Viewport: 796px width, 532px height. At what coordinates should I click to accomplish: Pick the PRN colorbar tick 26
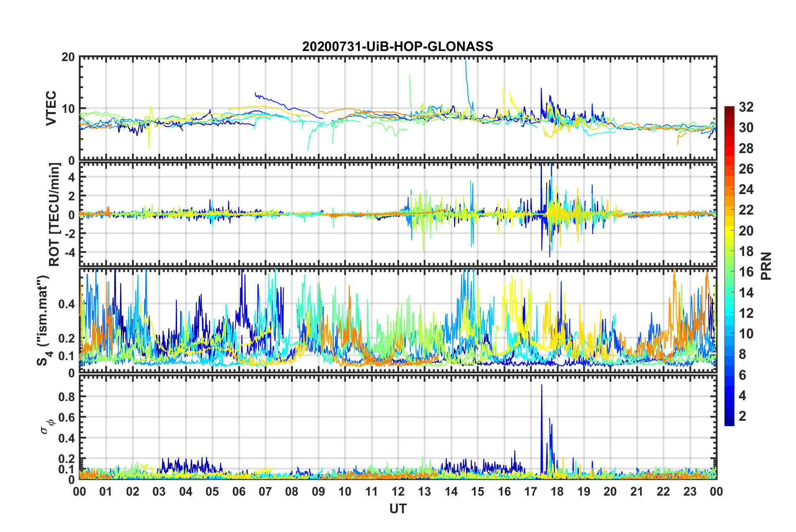pos(746,169)
